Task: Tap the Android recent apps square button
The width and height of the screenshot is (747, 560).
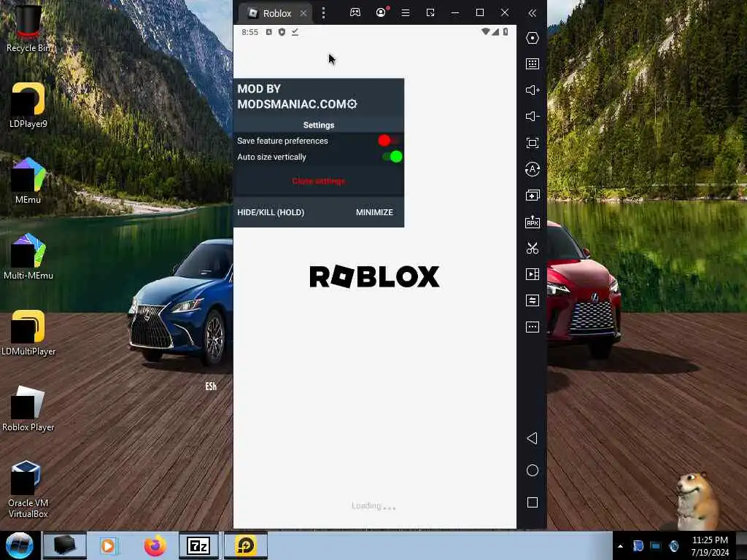Action: 532,502
